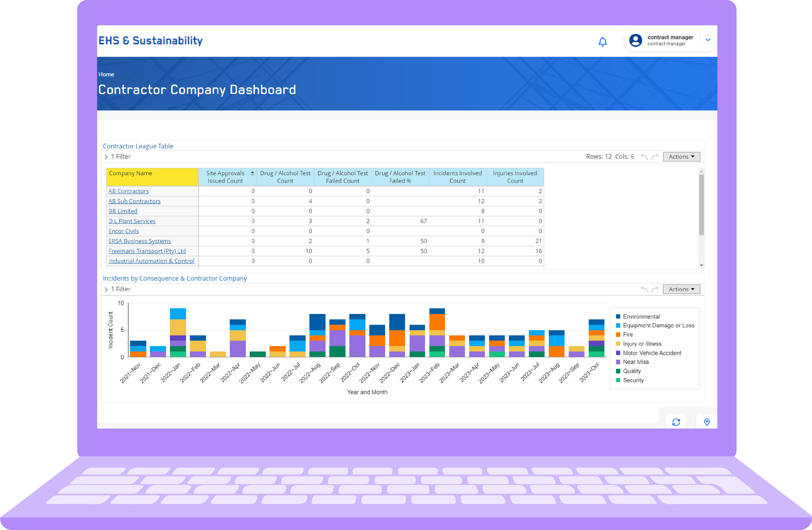Open the notifications bell
Viewport: 812px width, 530px height.
(x=603, y=41)
